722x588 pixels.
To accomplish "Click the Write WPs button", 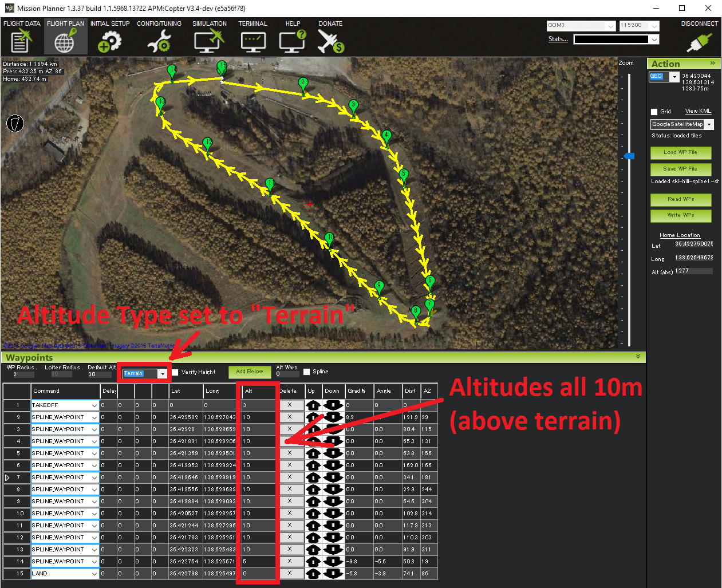I will pos(681,215).
